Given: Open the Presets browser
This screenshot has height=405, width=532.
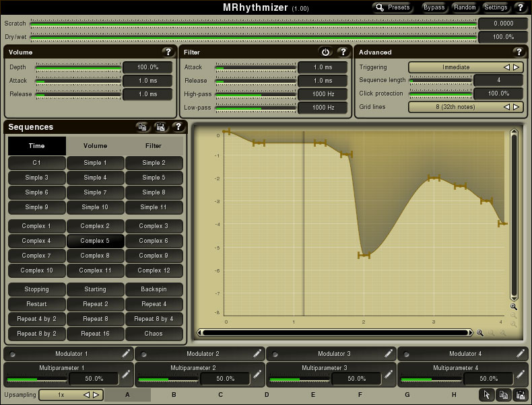Looking at the screenshot, I should [393, 7].
